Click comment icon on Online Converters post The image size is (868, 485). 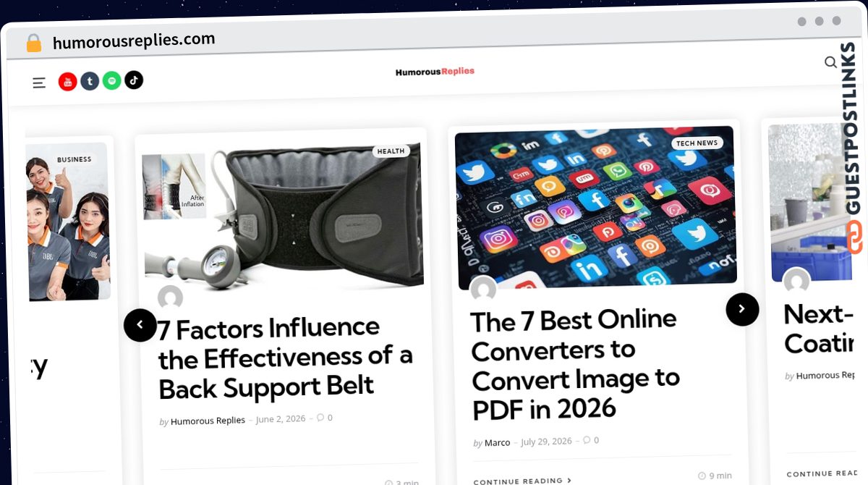587,440
